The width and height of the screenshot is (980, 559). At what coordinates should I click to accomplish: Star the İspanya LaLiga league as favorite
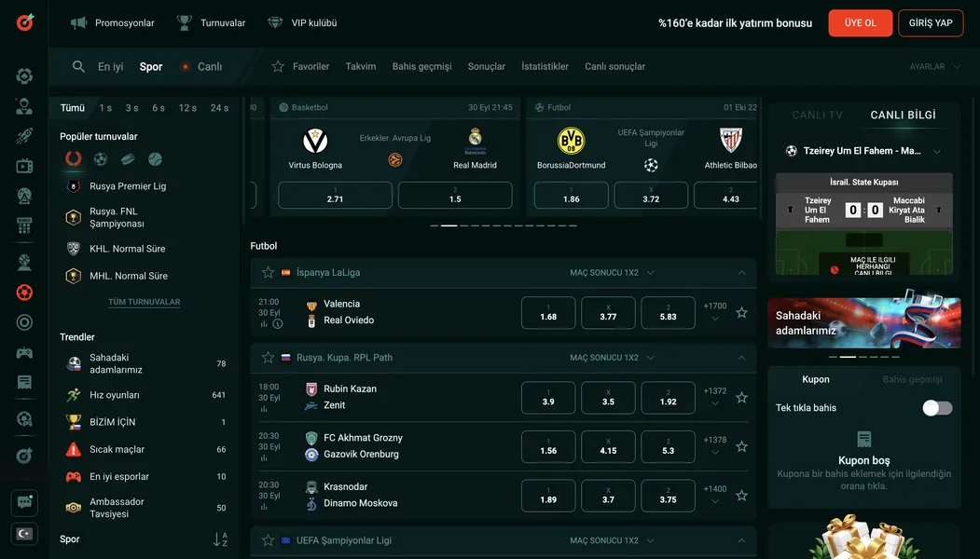pyautogui.click(x=268, y=273)
